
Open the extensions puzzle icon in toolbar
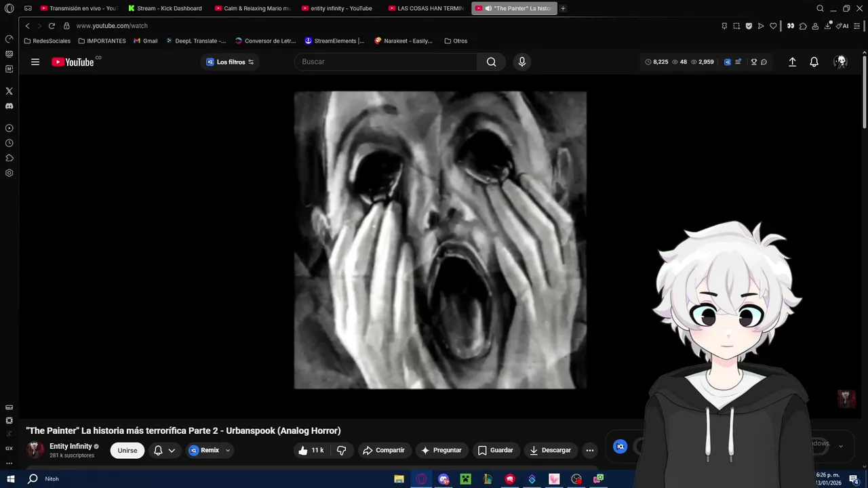(803, 26)
